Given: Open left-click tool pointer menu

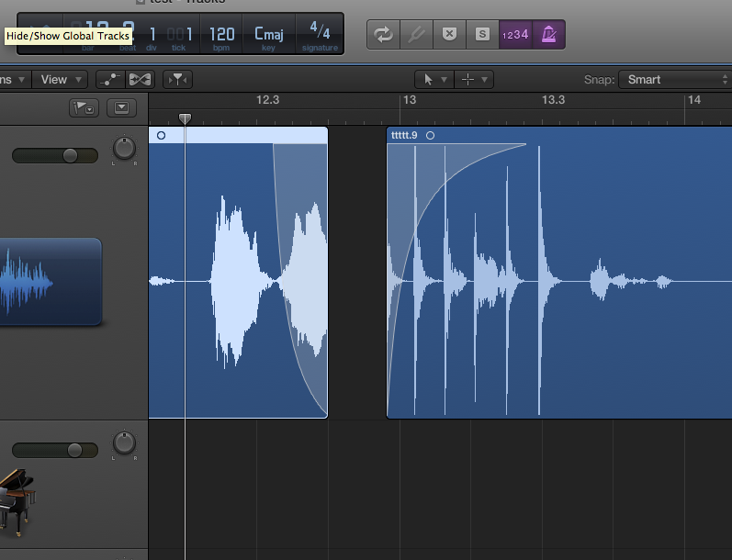Looking at the screenshot, I should [x=434, y=80].
